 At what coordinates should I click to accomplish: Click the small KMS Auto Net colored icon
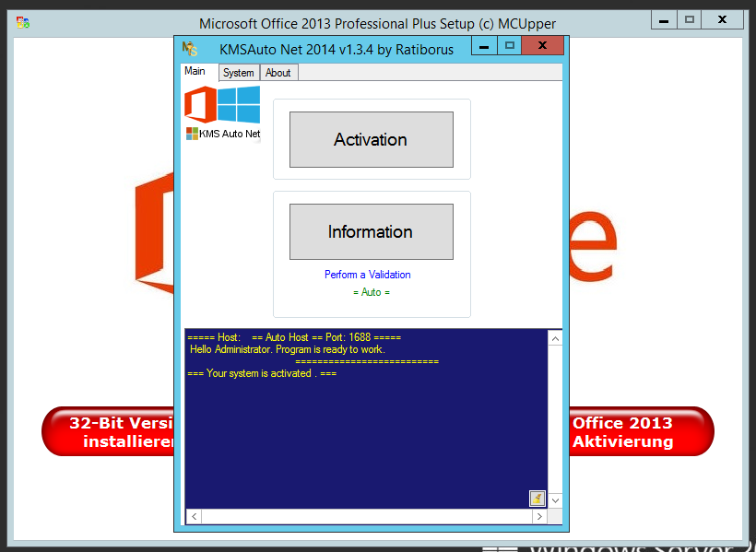pyautogui.click(x=192, y=134)
